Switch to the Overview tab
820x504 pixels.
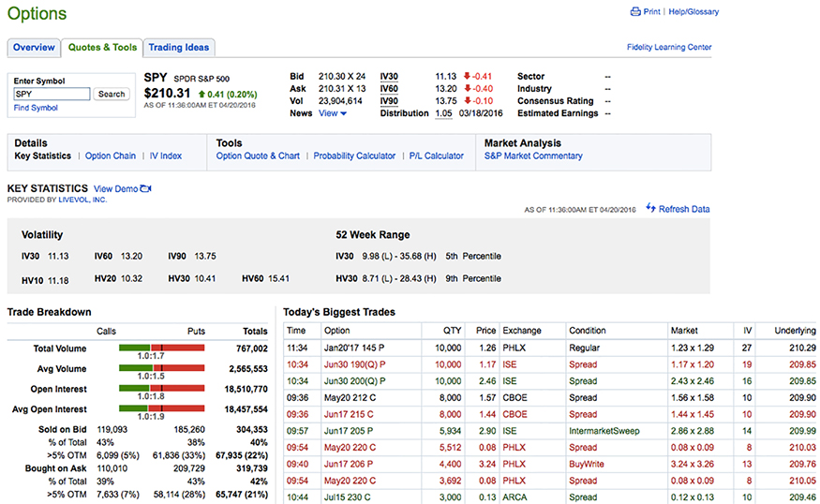34,48
